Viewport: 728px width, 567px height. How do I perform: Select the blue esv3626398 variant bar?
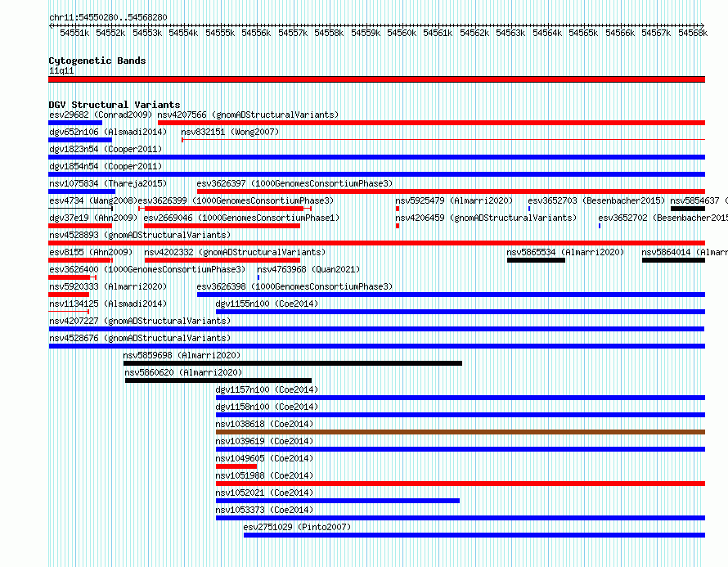click(451, 295)
